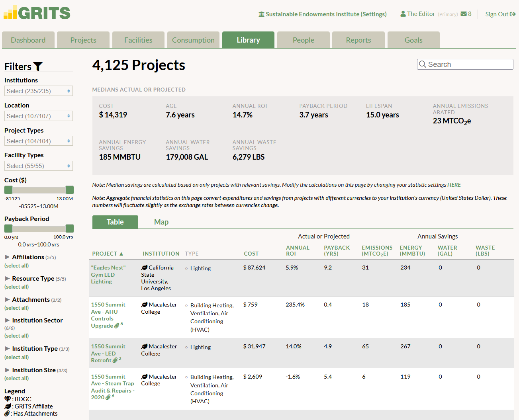The width and height of the screenshot is (519, 420).
Task: Open 1550 Summit Ave - LED Retrofit project
Action: 108,354
